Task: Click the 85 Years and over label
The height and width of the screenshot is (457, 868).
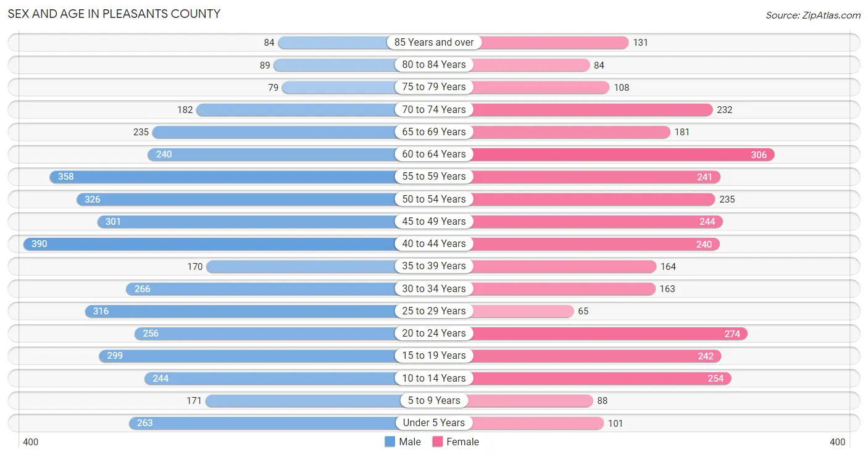Action: pos(434,42)
